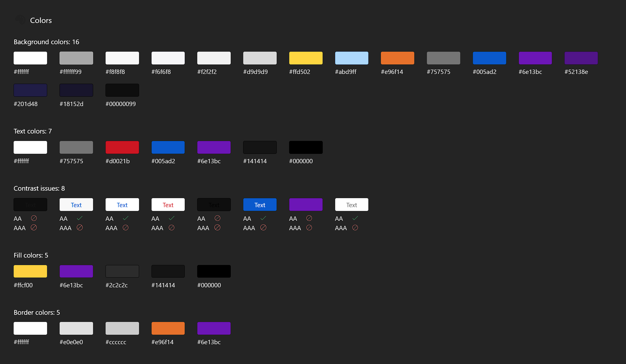Viewport: 626px width, 364px height.
Task: Click the #abd9ff light blue background swatch
Action: (351, 58)
